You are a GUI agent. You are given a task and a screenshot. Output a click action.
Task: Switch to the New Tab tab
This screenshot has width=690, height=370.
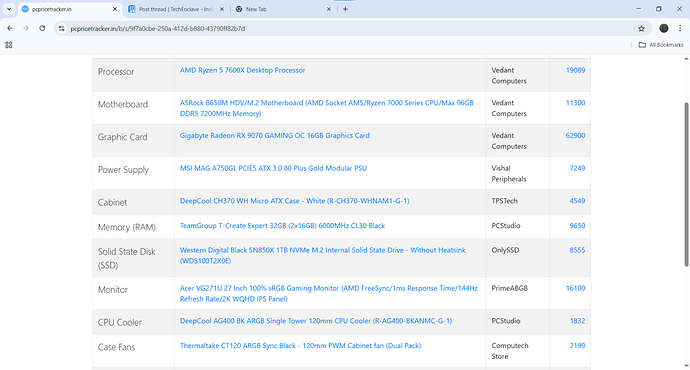(x=283, y=9)
